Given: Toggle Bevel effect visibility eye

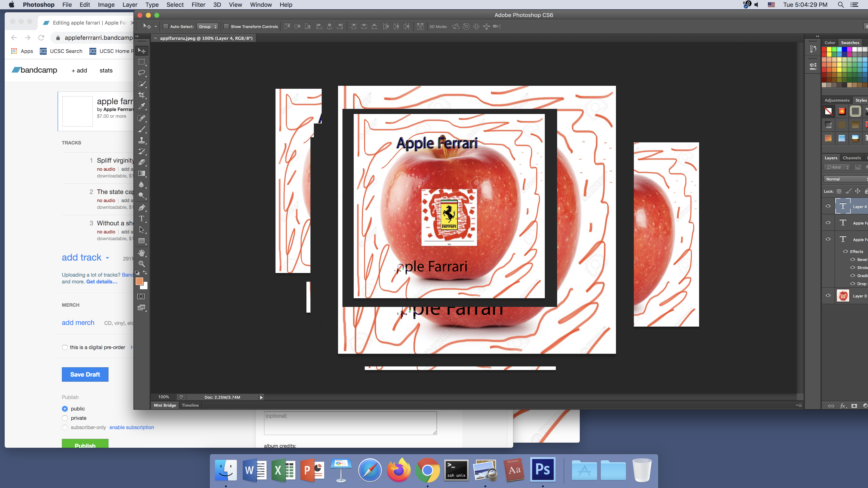Looking at the screenshot, I should coord(853,259).
